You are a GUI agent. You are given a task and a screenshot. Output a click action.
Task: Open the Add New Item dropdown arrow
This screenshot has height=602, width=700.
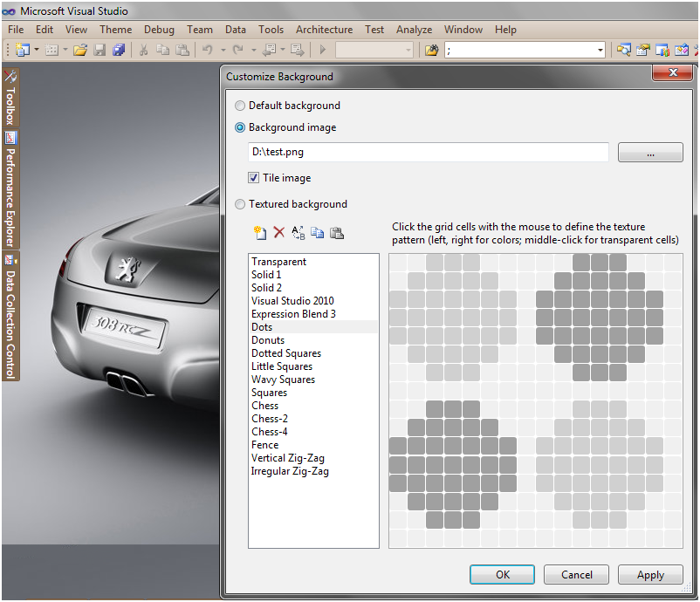click(65, 50)
